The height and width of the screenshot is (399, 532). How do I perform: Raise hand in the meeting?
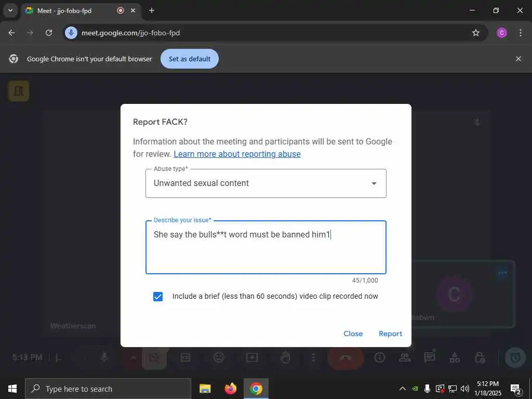click(x=285, y=357)
